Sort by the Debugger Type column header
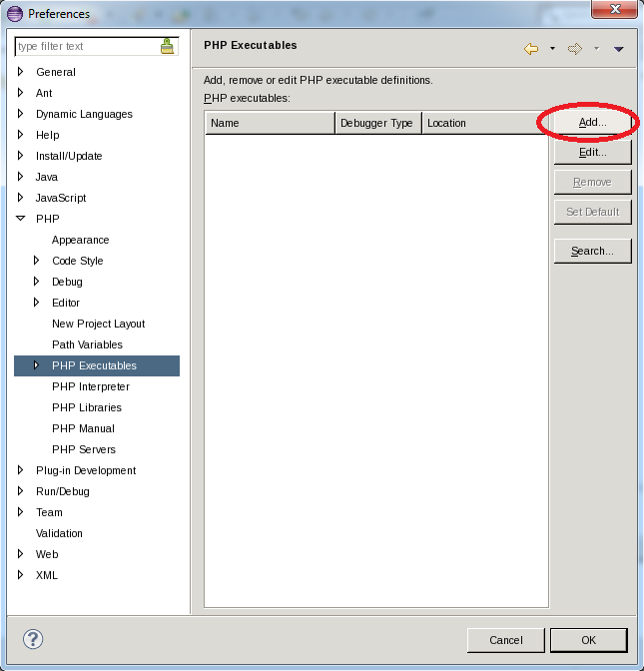Viewport: 644px width, 671px height. (x=378, y=123)
